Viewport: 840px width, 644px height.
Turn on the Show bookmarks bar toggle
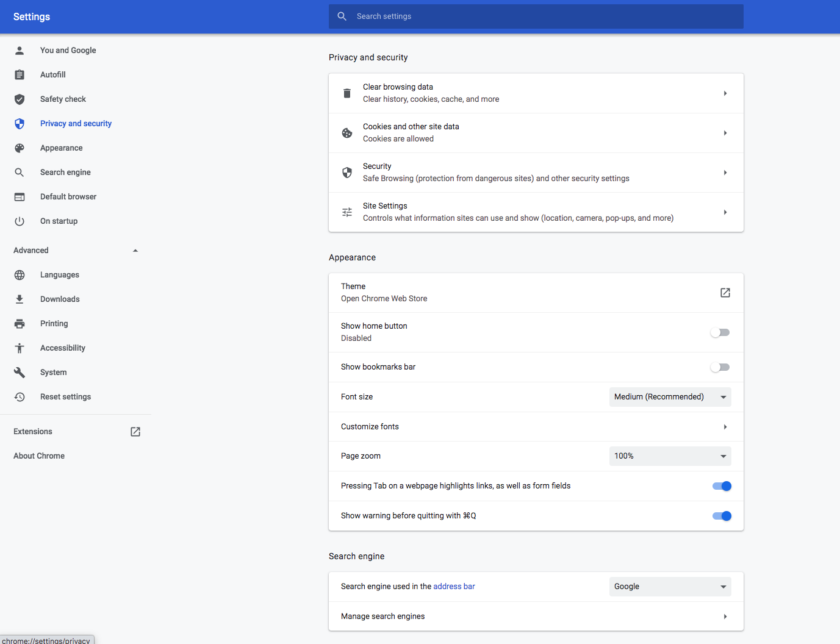[720, 367]
